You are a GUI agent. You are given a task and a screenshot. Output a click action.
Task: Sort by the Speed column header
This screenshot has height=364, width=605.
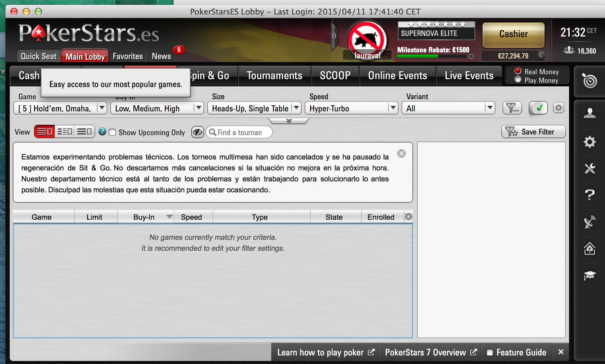pos(193,217)
